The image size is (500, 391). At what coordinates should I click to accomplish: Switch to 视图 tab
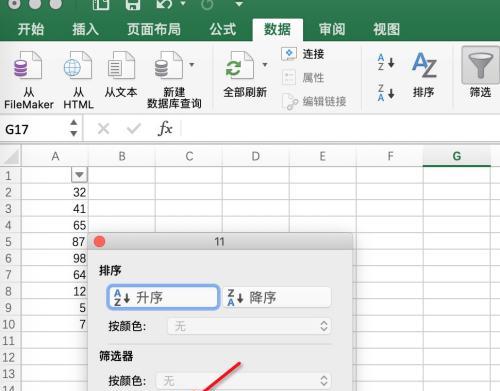(386, 29)
